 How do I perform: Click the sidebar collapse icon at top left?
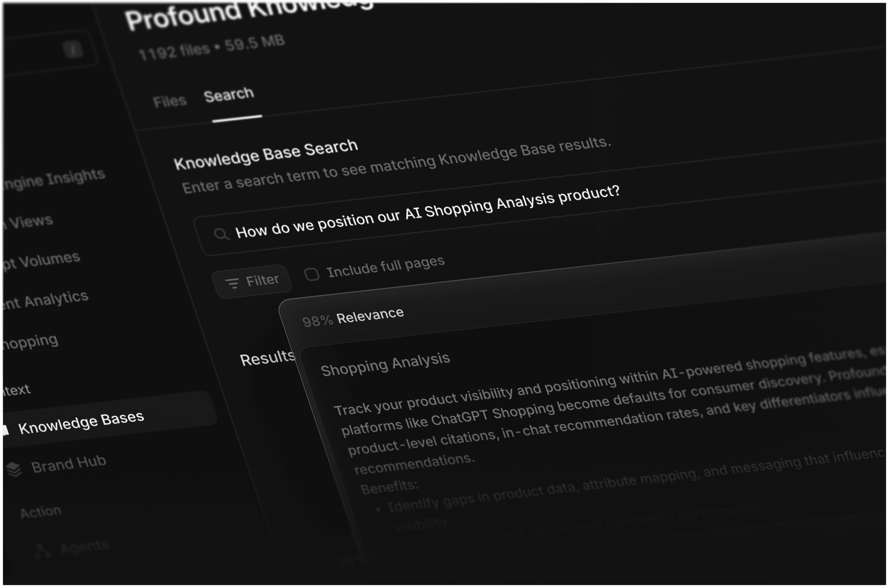[x=73, y=49]
